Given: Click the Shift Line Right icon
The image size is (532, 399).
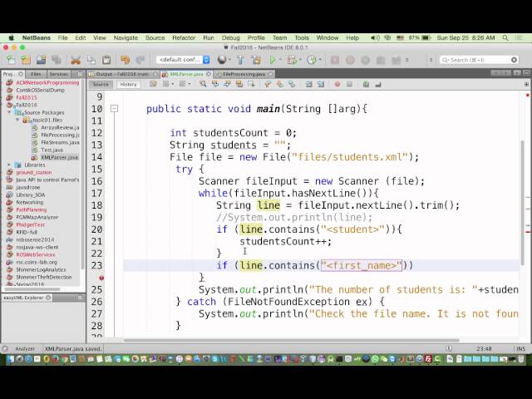Looking at the screenshot, I should pos(321,84).
